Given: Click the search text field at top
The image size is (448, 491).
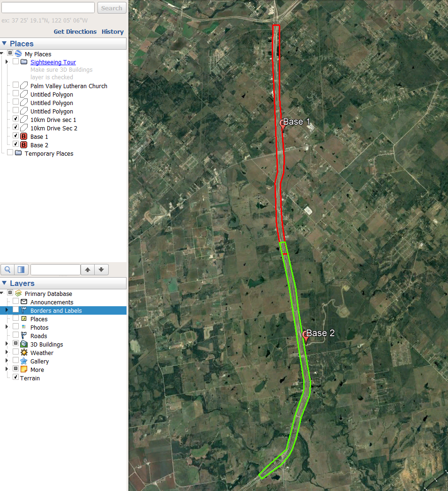Looking at the screenshot, I should point(48,8).
